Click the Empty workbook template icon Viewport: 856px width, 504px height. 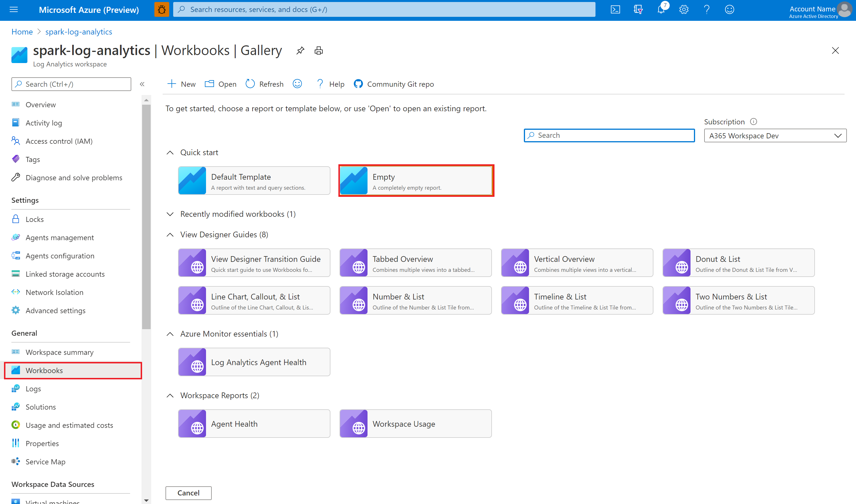(x=354, y=181)
